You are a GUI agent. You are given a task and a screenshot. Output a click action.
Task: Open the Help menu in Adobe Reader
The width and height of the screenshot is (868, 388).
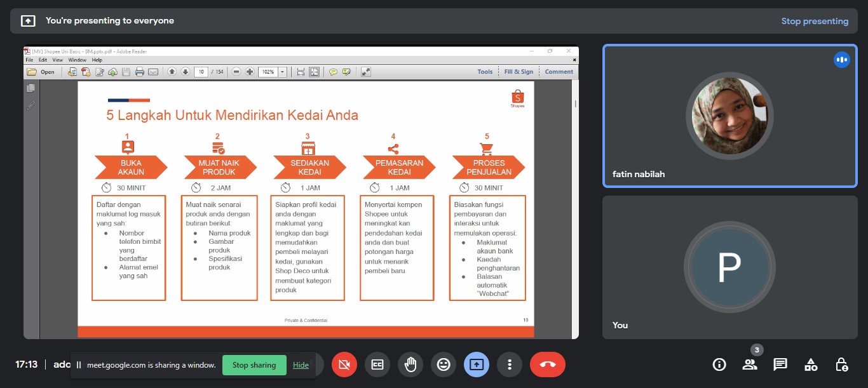97,60
